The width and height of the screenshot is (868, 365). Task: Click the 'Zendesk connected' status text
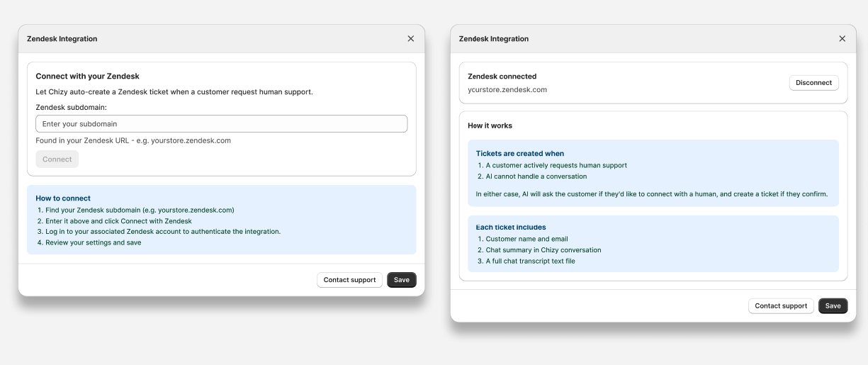tap(502, 77)
